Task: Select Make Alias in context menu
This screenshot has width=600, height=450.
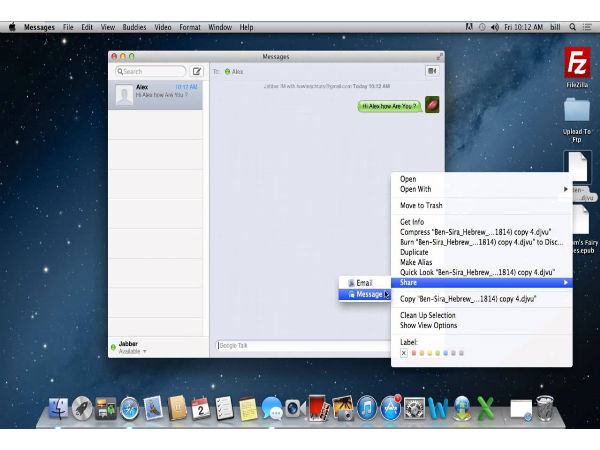Action: point(481,262)
